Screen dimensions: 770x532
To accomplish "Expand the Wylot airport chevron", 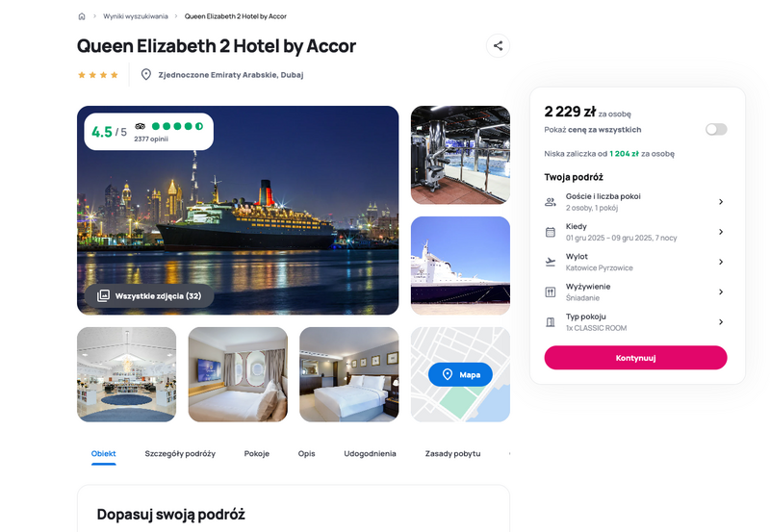I will (x=721, y=262).
